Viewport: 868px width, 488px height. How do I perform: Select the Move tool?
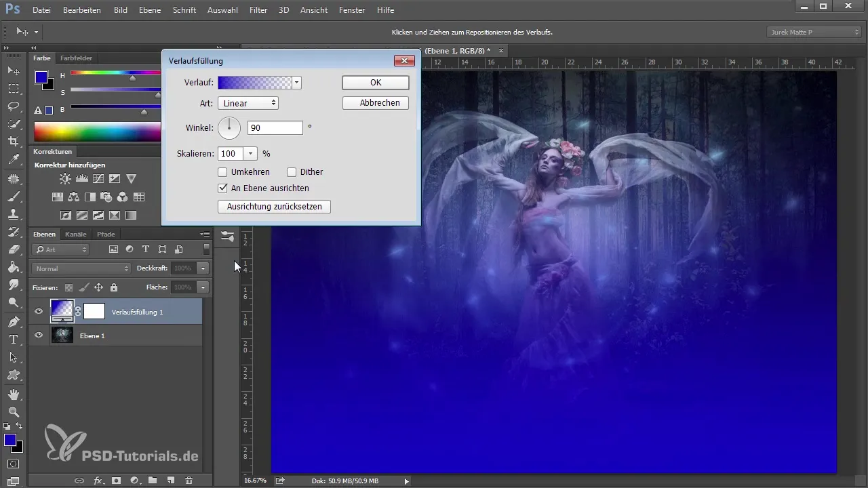13,70
